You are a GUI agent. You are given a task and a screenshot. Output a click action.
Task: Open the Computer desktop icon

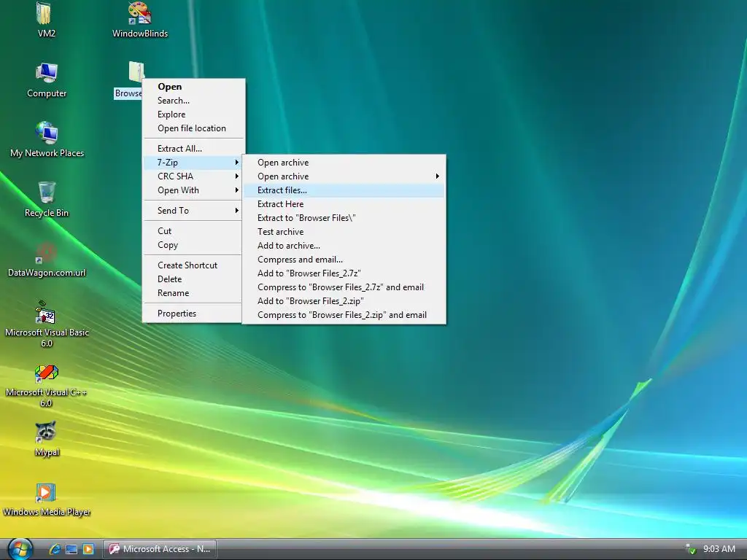tap(46, 79)
